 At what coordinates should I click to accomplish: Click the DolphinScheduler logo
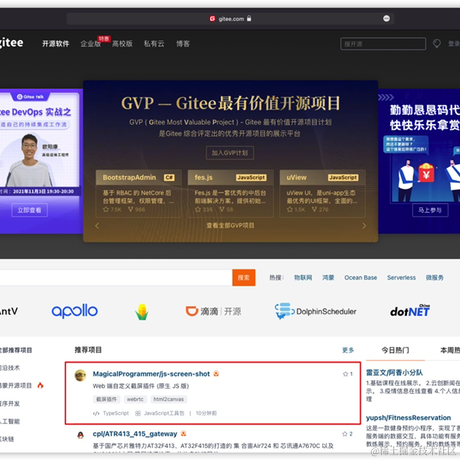[315, 311]
